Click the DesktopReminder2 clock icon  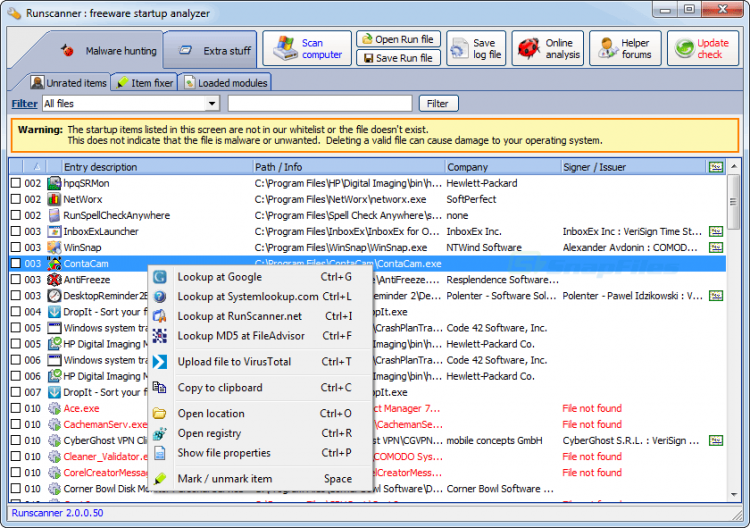[x=54, y=296]
